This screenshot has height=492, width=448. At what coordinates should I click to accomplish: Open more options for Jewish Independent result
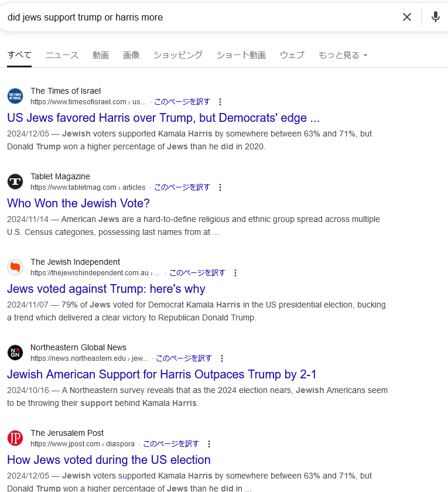pos(235,273)
